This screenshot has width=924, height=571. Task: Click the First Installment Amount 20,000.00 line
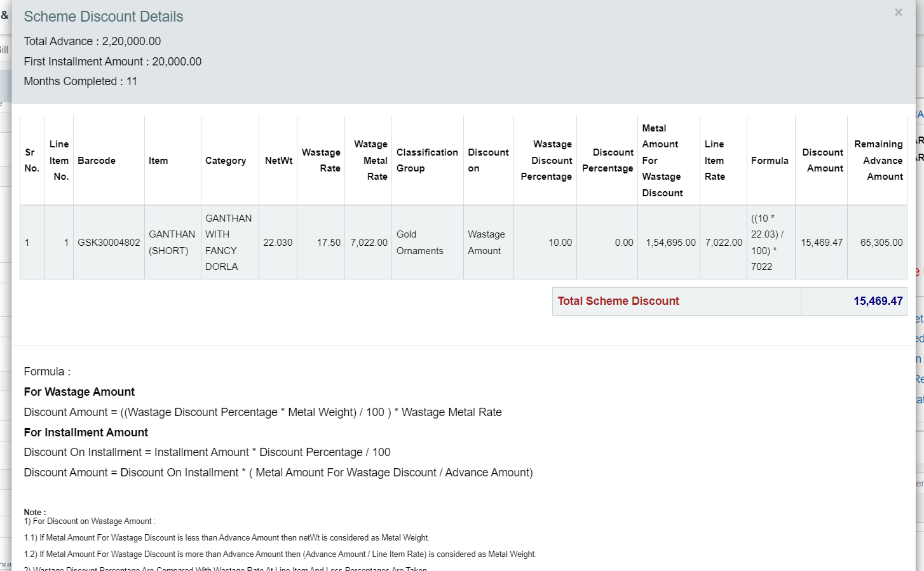point(112,62)
